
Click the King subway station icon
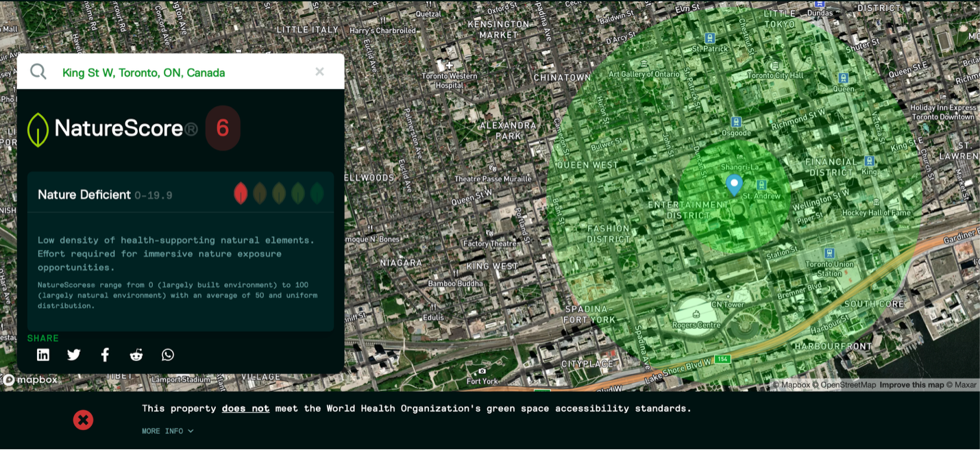(870, 161)
